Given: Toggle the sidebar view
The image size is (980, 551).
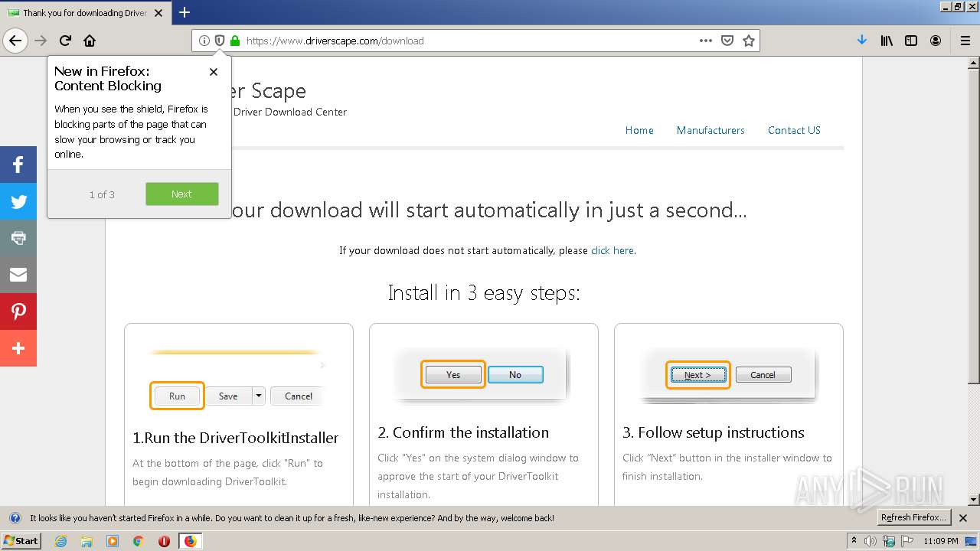Looking at the screenshot, I should (x=911, y=41).
